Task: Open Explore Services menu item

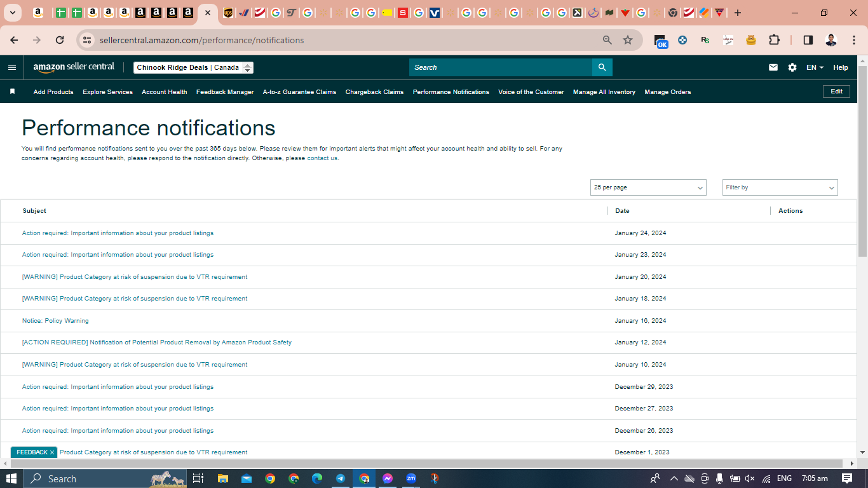Action: (x=107, y=92)
